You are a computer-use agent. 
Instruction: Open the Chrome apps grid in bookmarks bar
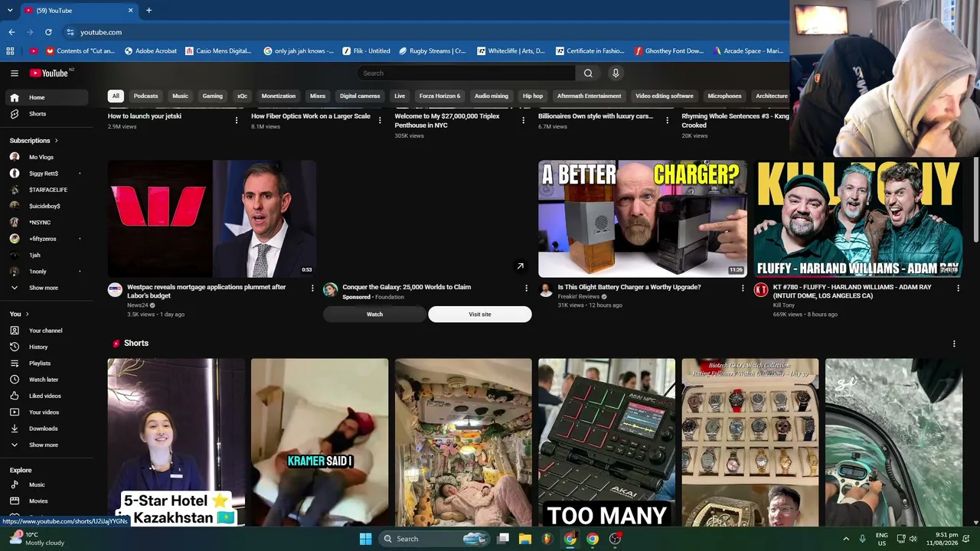click(x=10, y=51)
